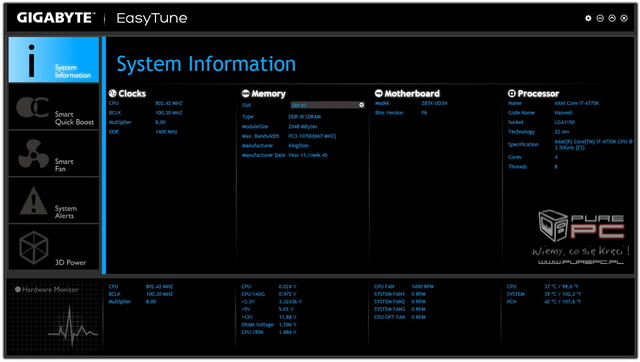Click the Clocks section icon

[x=113, y=93]
